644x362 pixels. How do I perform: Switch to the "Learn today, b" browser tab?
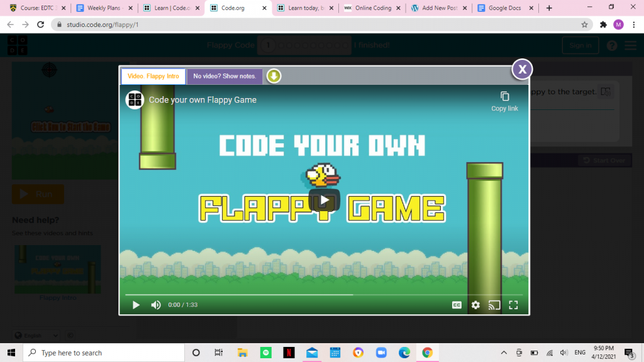[x=305, y=8]
